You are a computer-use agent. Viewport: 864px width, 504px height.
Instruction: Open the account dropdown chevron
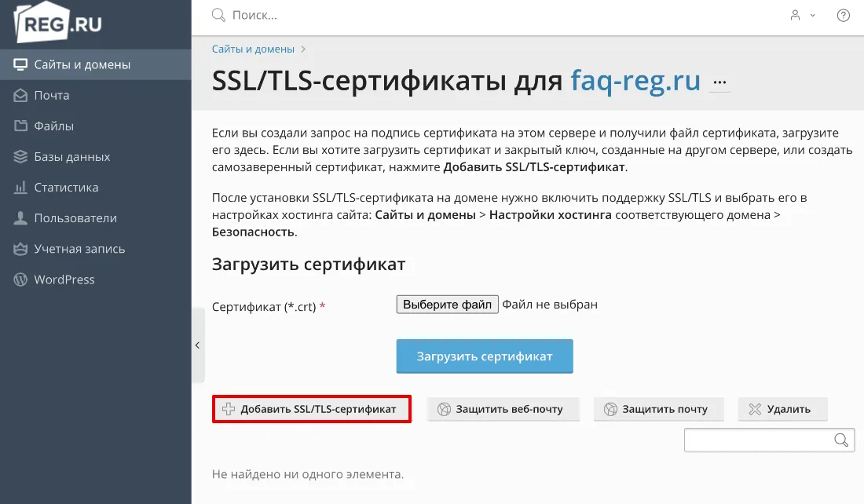812,16
